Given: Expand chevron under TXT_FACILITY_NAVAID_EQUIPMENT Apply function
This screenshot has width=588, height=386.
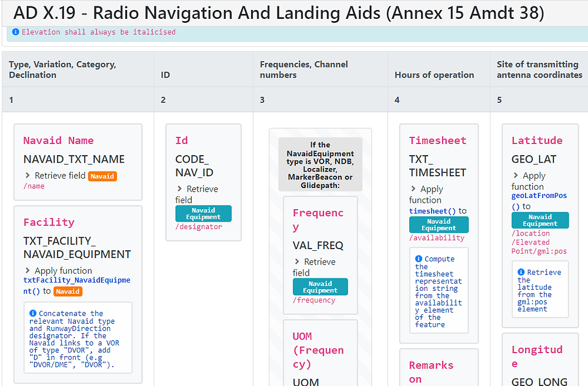Looking at the screenshot, I should click(x=28, y=271).
